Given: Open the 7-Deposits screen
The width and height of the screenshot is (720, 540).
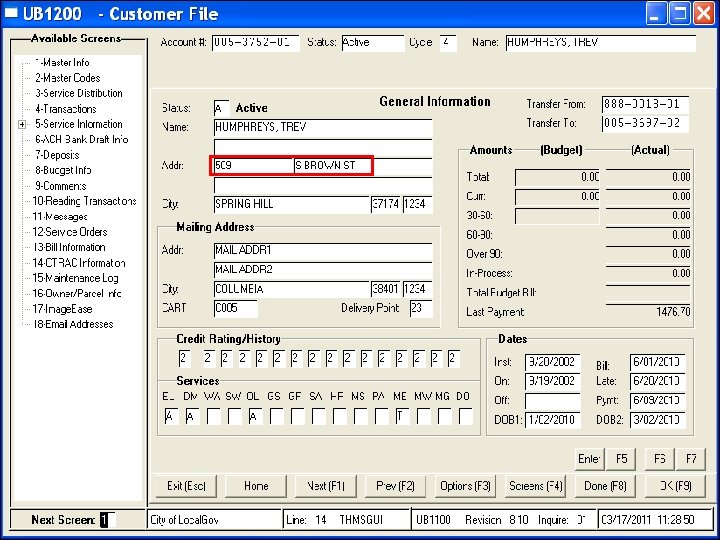Looking at the screenshot, I should click(56, 155).
